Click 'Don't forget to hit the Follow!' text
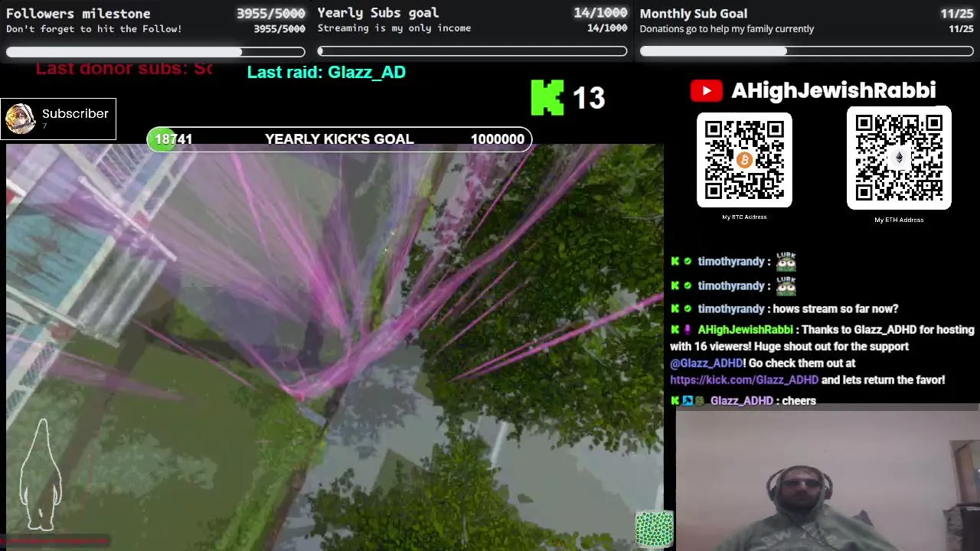 (x=94, y=29)
